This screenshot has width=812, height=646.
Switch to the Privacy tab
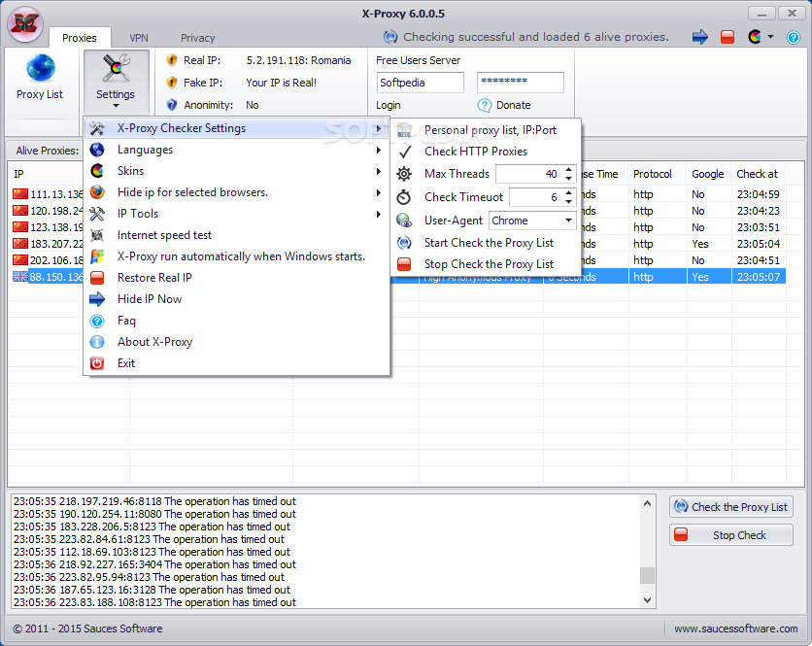[197, 38]
